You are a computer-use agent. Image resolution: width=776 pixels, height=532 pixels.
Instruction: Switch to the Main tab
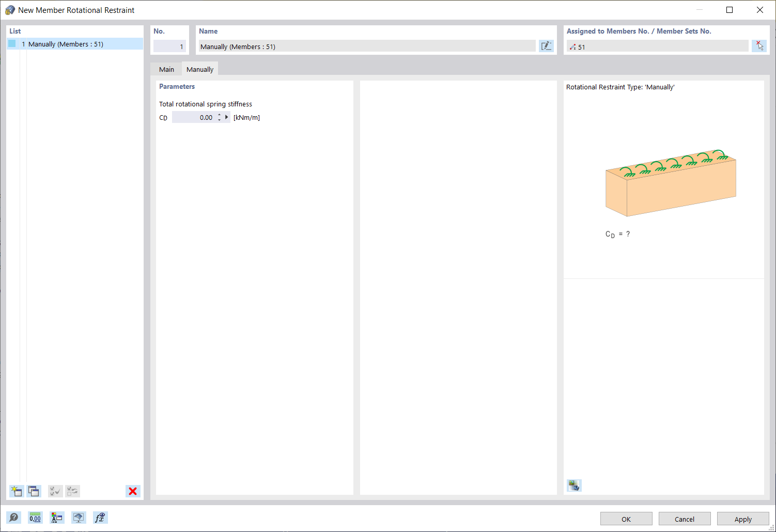pyautogui.click(x=166, y=69)
